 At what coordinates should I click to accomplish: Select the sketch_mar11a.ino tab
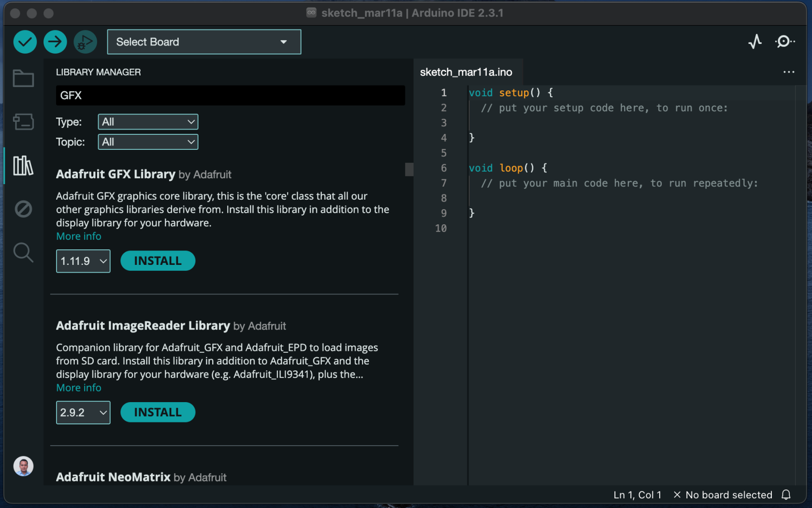pyautogui.click(x=466, y=72)
